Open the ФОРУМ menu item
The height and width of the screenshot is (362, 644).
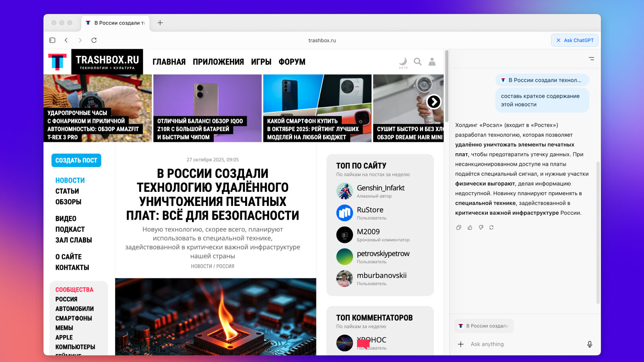click(292, 62)
